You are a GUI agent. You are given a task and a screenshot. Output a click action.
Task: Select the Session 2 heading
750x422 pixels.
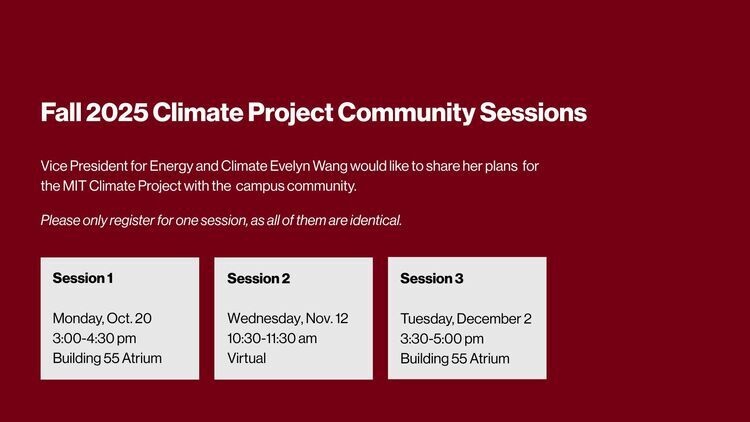click(258, 279)
